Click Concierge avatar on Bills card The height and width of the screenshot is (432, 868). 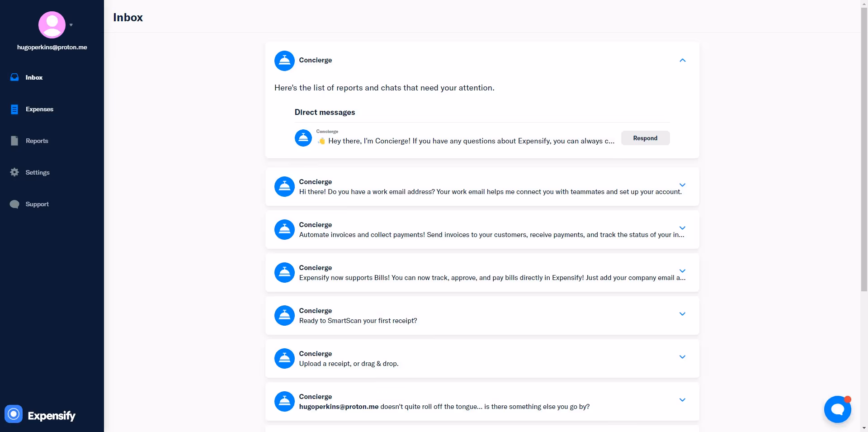(x=284, y=272)
